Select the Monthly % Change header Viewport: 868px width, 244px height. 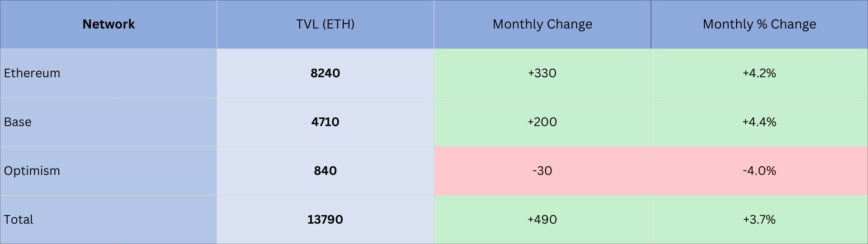pos(759,24)
